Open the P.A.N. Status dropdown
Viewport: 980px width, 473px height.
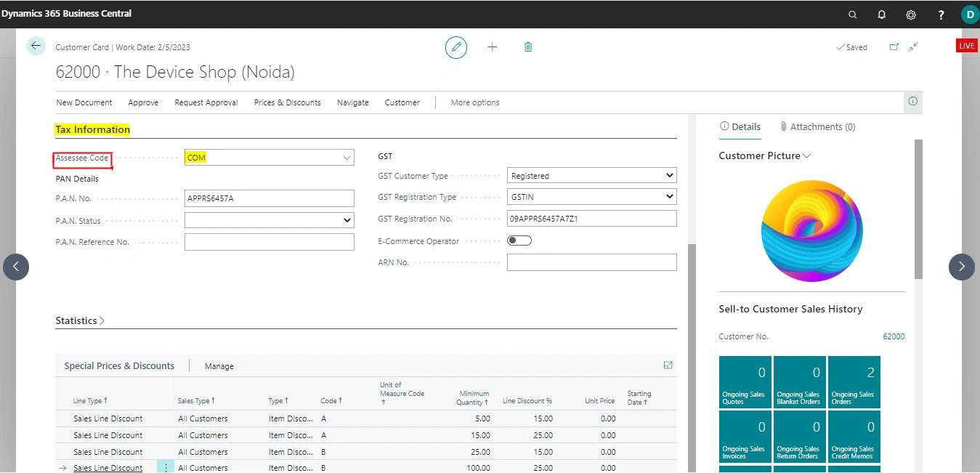pos(269,220)
